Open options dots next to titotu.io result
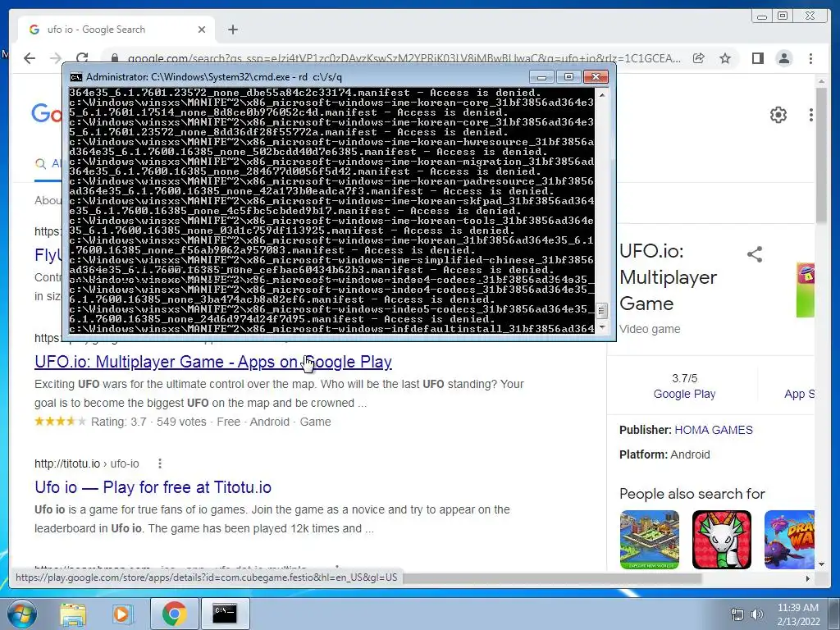The height and width of the screenshot is (630, 840). (160, 463)
